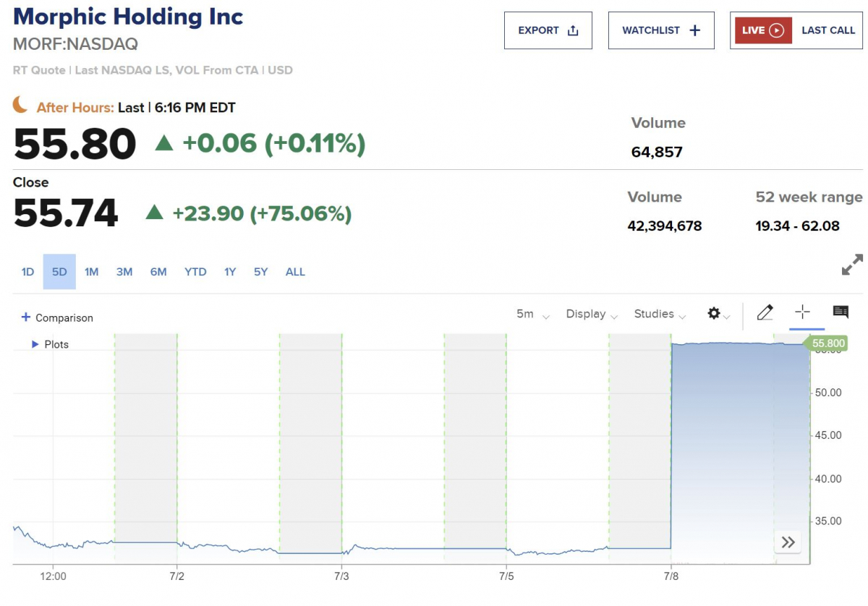
Task: Open chart settings gear icon
Action: 714,314
